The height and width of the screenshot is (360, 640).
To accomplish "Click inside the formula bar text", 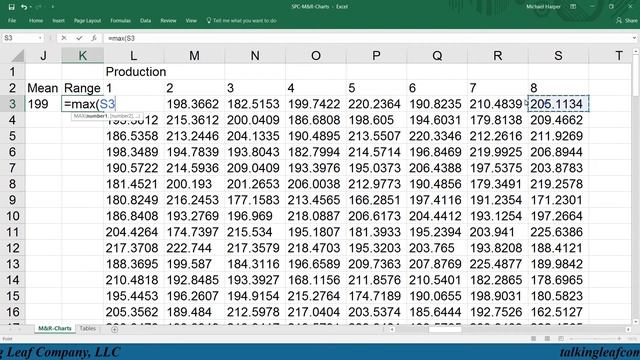I will [x=367, y=38].
